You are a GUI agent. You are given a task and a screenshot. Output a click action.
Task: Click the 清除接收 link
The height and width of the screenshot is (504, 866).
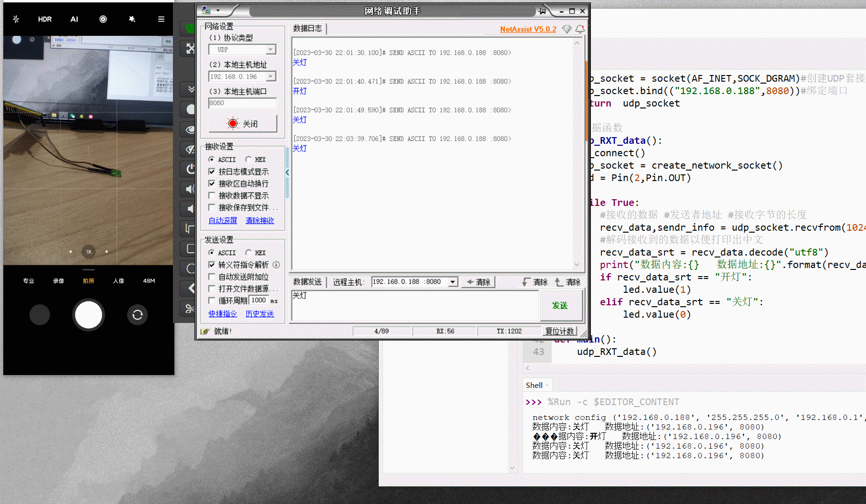pyautogui.click(x=260, y=220)
